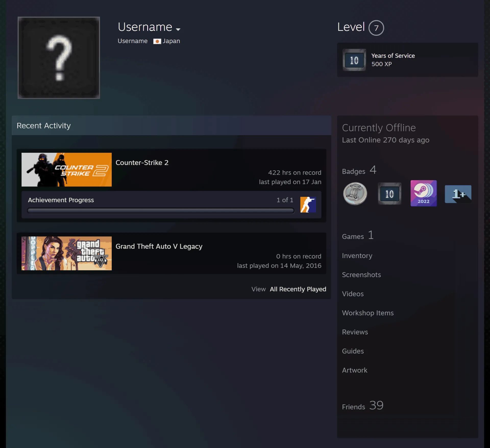This screenshot has height=448, width=490.
Task: Click the 10 years badge under Badges
Action: 389,194
